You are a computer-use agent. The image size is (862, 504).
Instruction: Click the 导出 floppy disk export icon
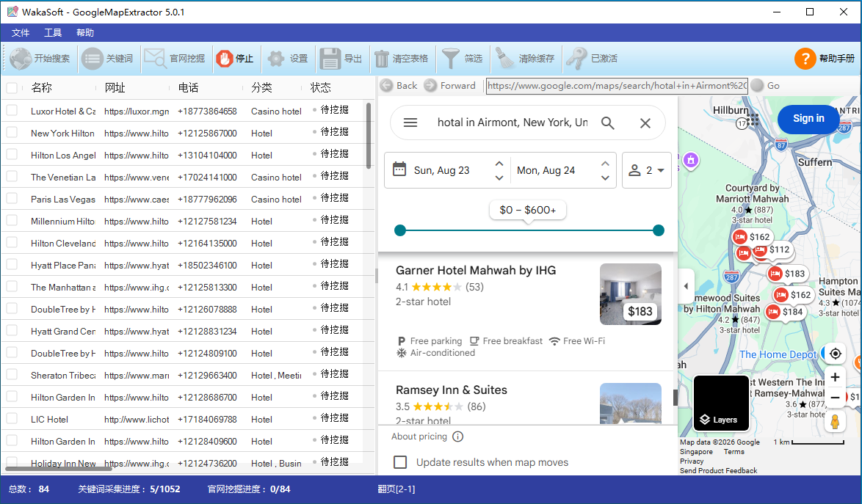[x=330, y=58]
